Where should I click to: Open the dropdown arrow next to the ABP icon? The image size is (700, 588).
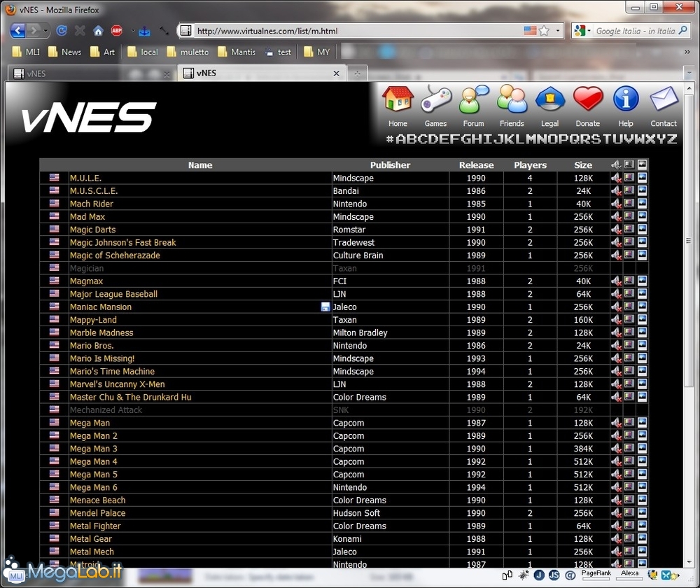(132, 31)
